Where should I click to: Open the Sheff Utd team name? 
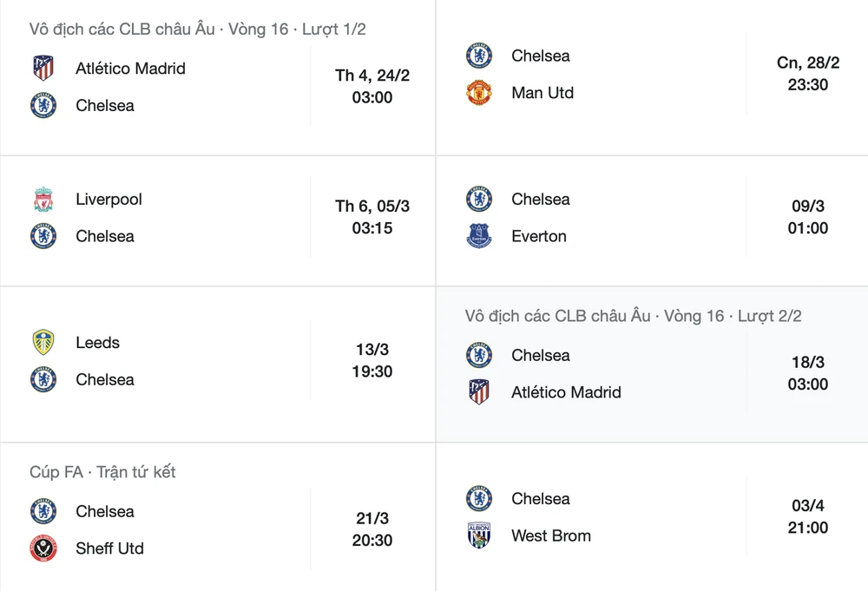pyautogui.click(x=109, y=548)
